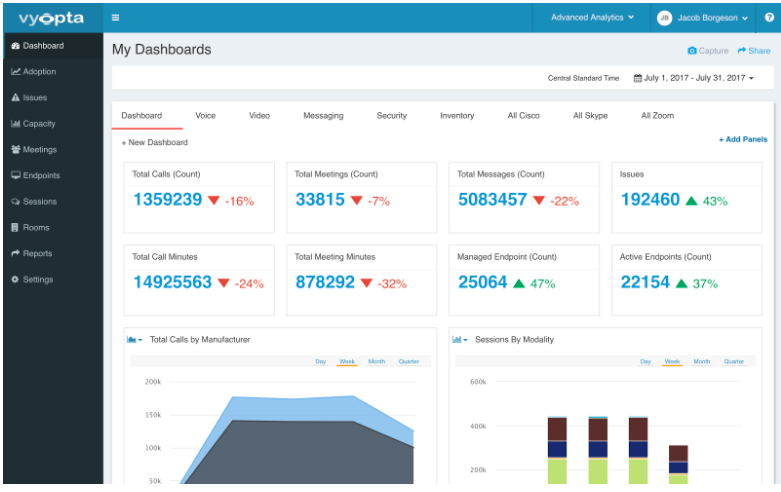Click the Total Meeting Minutes value 878292
Image resolution: width=781 pixels, height=492 pixels.
coord(325,282)
